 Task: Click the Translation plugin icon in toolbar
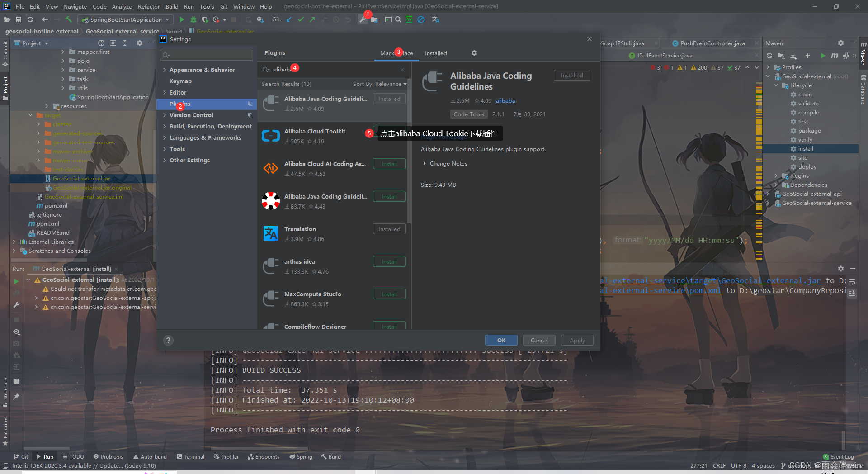coord(435,19)
